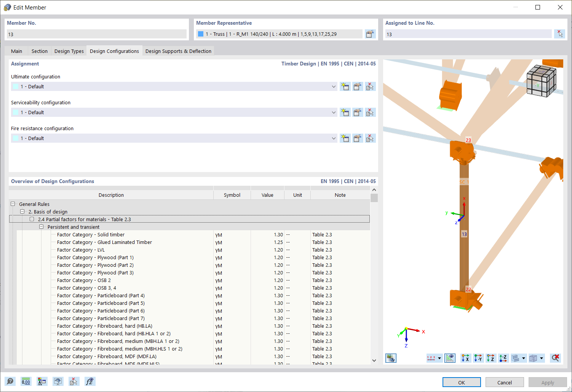Viewport: 572px width, 392px height.
Task: Click the Symbol column header
Action: tap(232, 195)
